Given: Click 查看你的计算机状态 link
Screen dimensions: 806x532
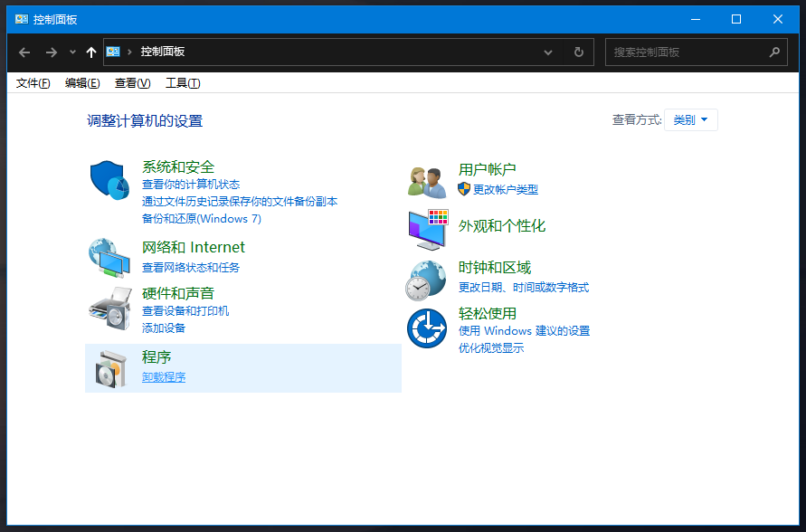Looking at the screenshot, I should coord(191,184).
